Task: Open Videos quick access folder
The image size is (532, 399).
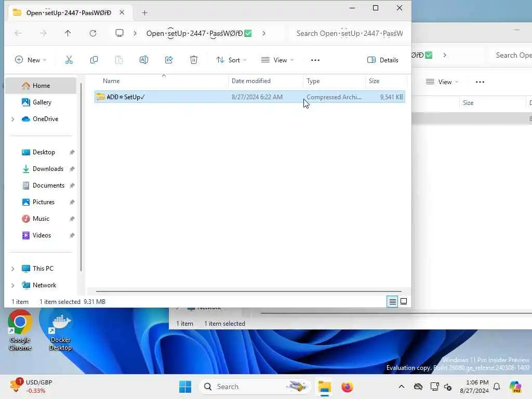Action: point(42,235)
